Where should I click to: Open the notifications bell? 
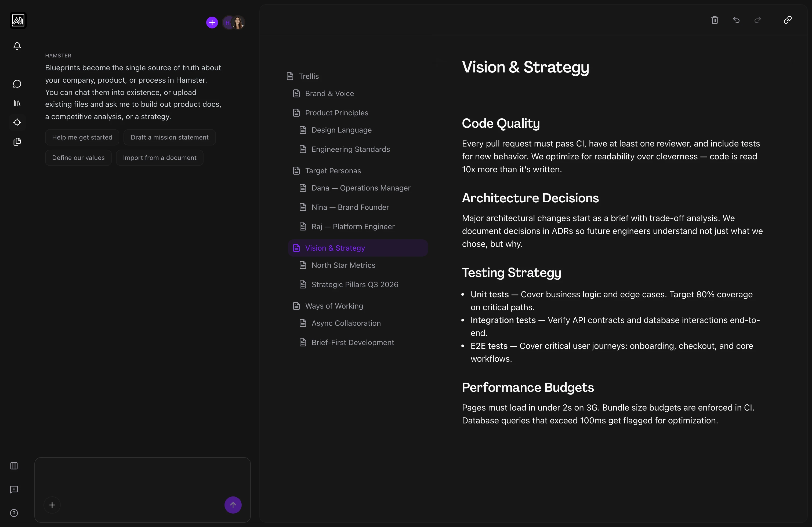[17, 46]
